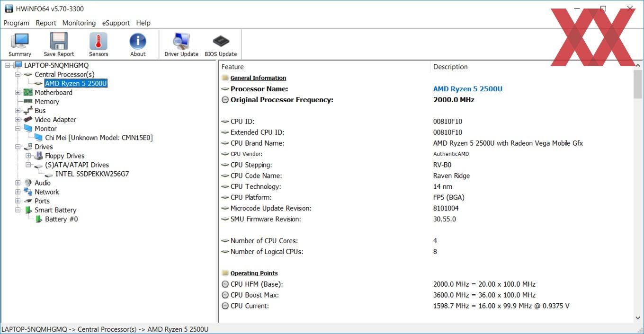Screen dimensions: 644x334
Task: Select INTEL SSDPEKKW256G7 drive entry
Action: click(x=92, y=174)
